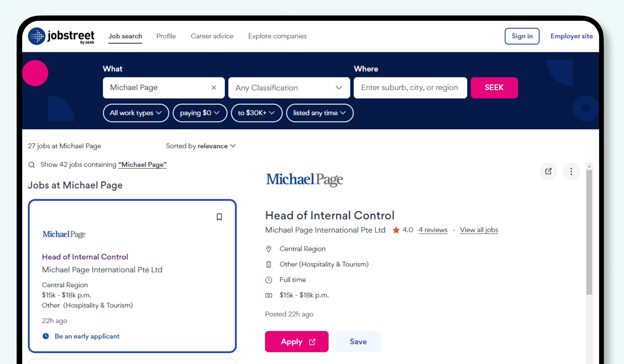Viewport: 624px width, 364px height.
Task: Open the Explore companies page
Action: [277, 36]
